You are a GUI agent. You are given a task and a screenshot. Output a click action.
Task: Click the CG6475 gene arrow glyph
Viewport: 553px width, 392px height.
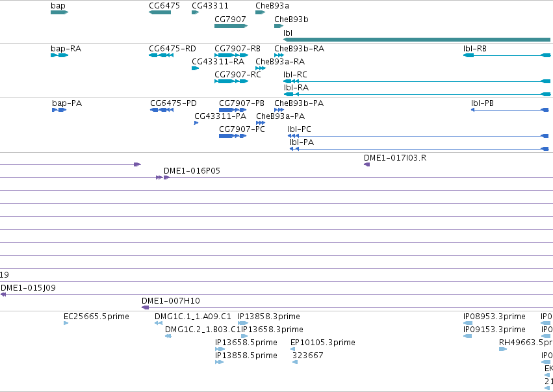pyautogui.click(x=160, y=12)
